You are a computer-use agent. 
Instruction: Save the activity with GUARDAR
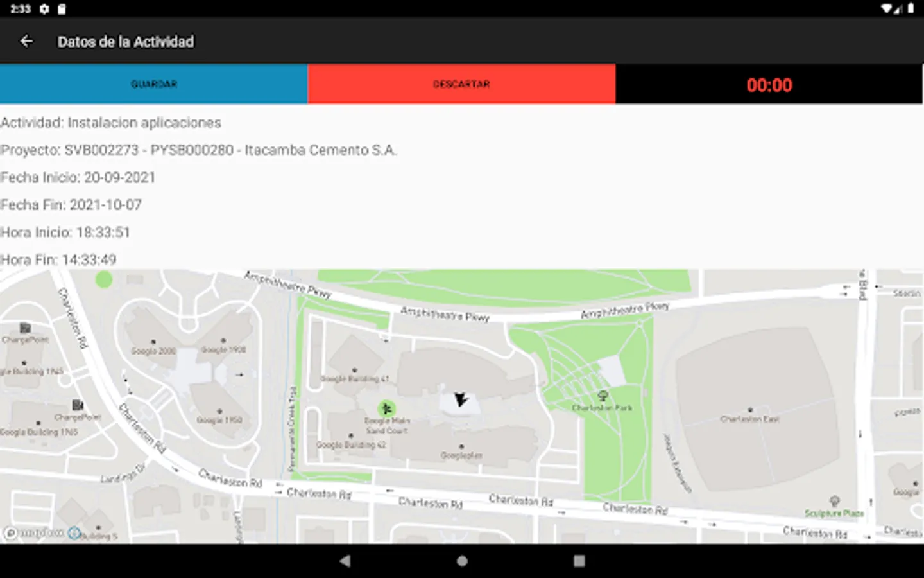click(154, 84)
